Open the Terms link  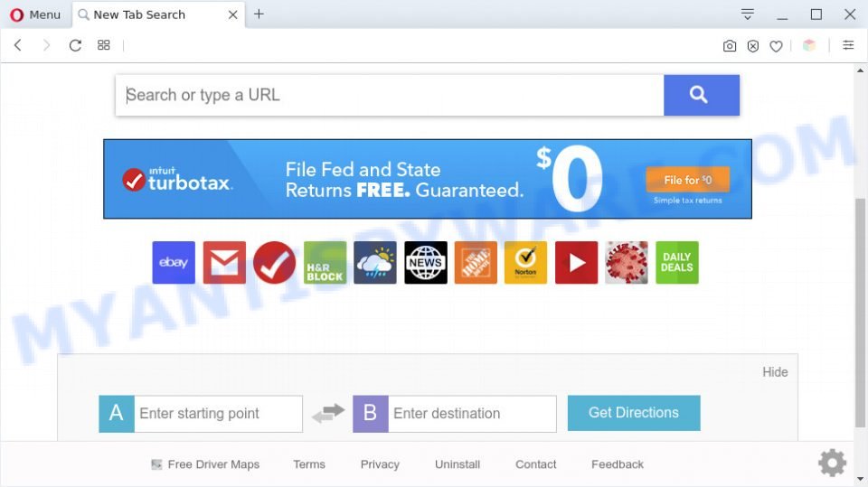click(309, 464)
